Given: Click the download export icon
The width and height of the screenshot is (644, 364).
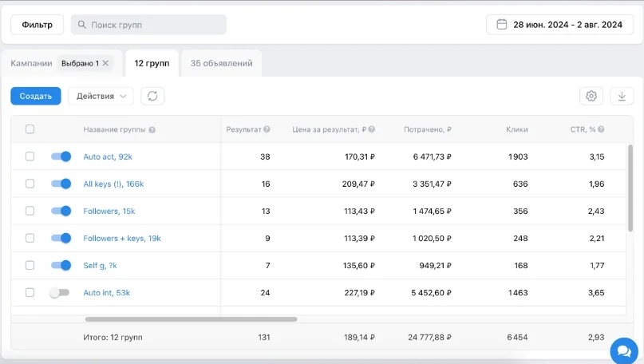Looking at the screenshot, I should (x=622, y=96).
